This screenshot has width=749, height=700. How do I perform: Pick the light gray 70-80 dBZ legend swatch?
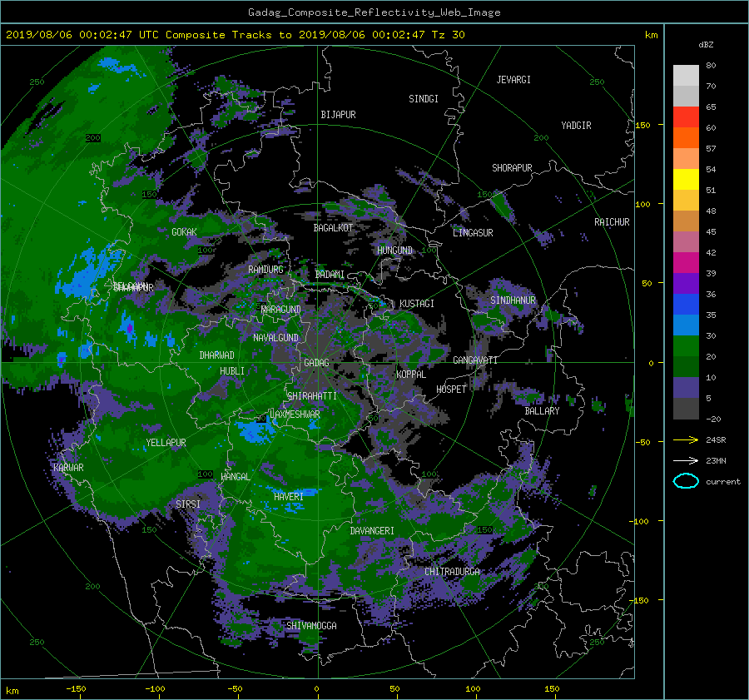686,76
